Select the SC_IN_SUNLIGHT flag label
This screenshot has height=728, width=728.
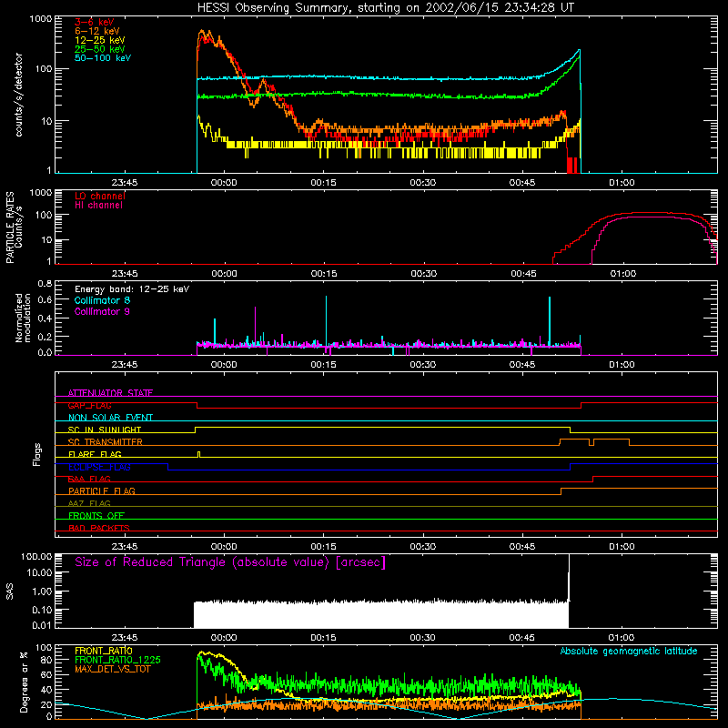tap(105, 430)
